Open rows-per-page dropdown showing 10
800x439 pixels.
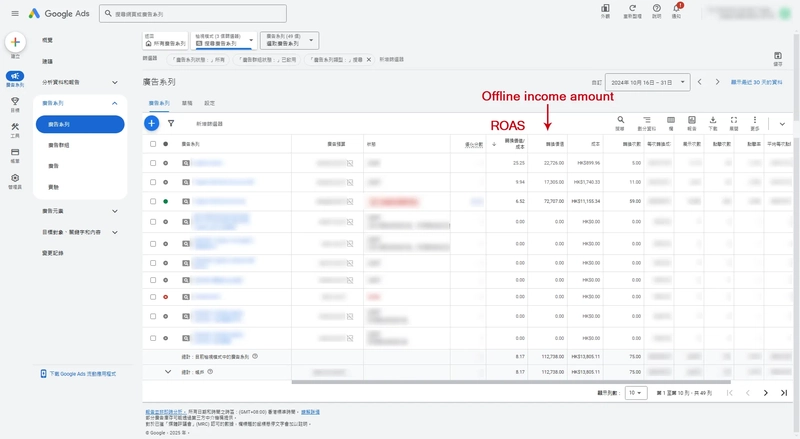coord(636,393)
